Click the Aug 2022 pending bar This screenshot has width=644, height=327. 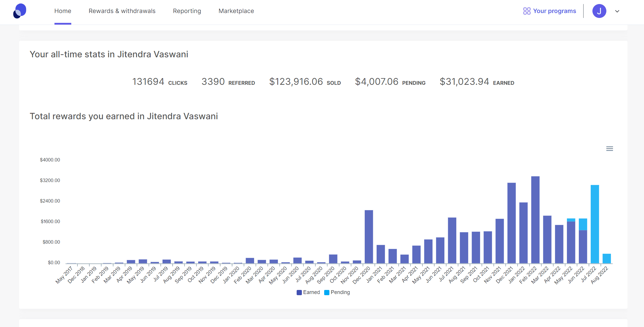606,258
